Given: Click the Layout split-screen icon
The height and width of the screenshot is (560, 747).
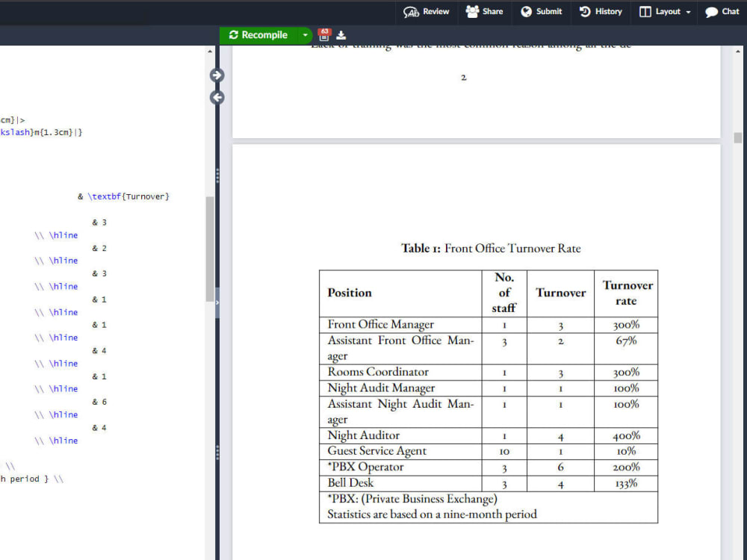Looking at the screenshot, I should [646, 11].
